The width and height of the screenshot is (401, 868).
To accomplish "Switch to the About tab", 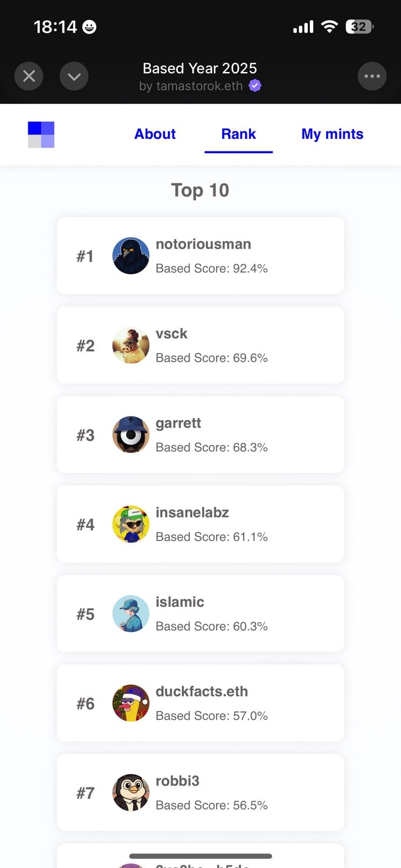I will [x=155, y=134].
